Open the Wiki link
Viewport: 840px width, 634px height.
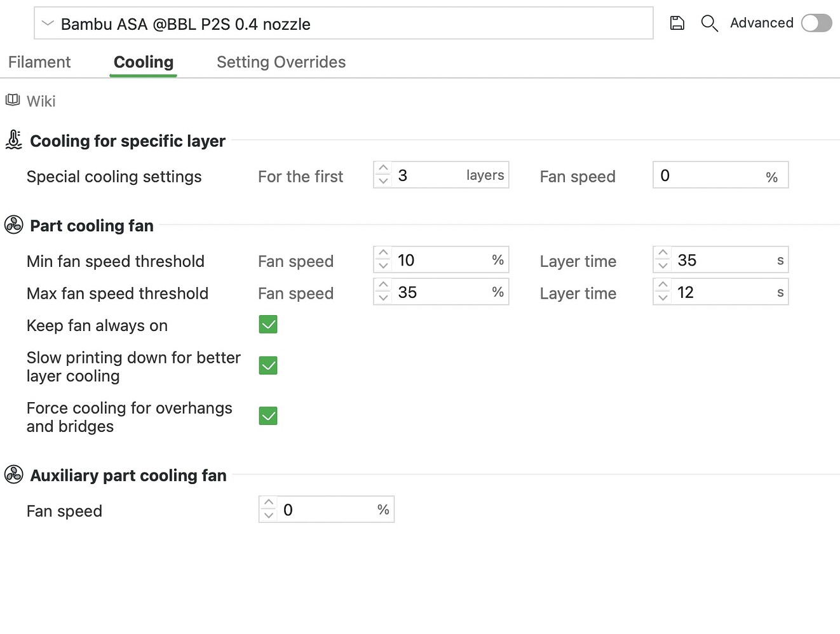point(41,101)
